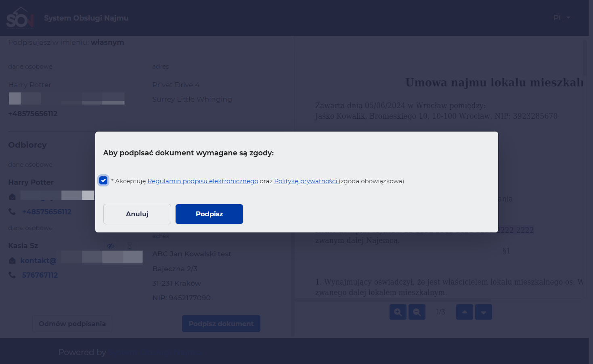This screenshot has height=364, width=593.
Task: Click address text Privet Drive 4
Action: point(176,85)
